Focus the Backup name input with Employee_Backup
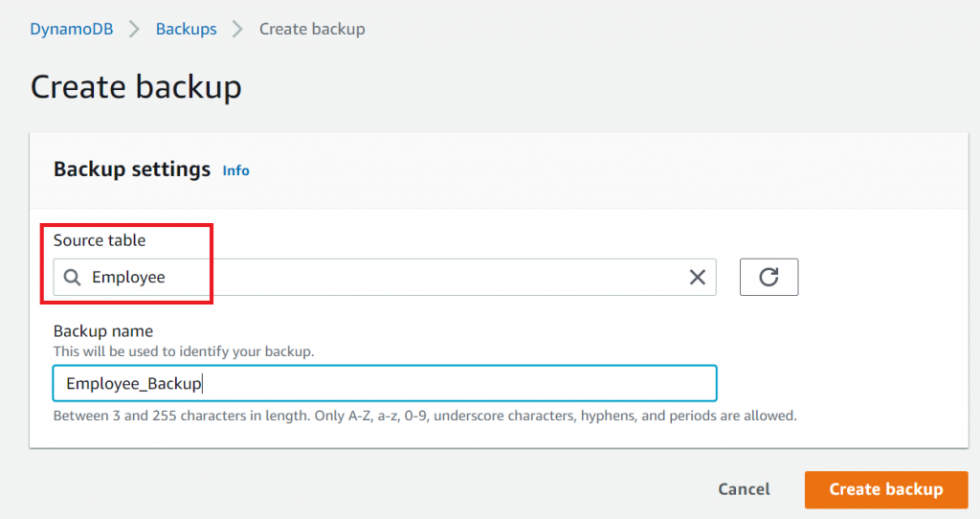This screenshot has width=980, height=519. (x=383, y=383)
